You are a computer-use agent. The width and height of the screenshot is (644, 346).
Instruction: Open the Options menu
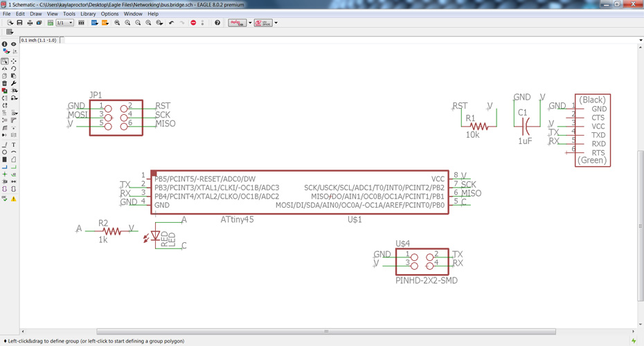[109, 14]
